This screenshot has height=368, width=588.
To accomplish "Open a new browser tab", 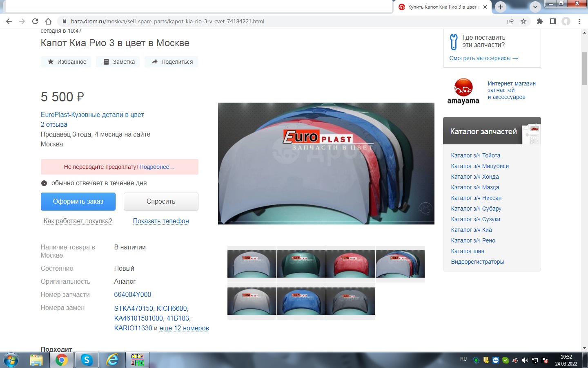I will pyautogui.click(x=501, y=7).
